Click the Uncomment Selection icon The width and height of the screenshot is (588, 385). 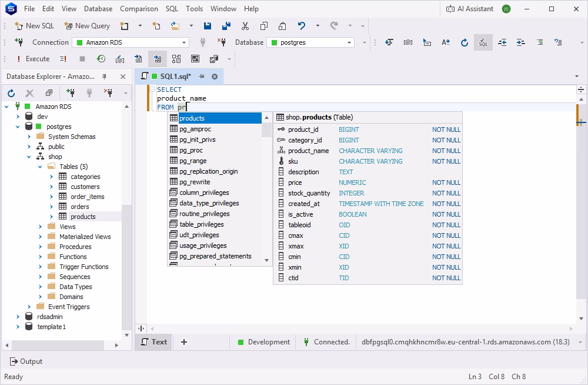[559, 42]
